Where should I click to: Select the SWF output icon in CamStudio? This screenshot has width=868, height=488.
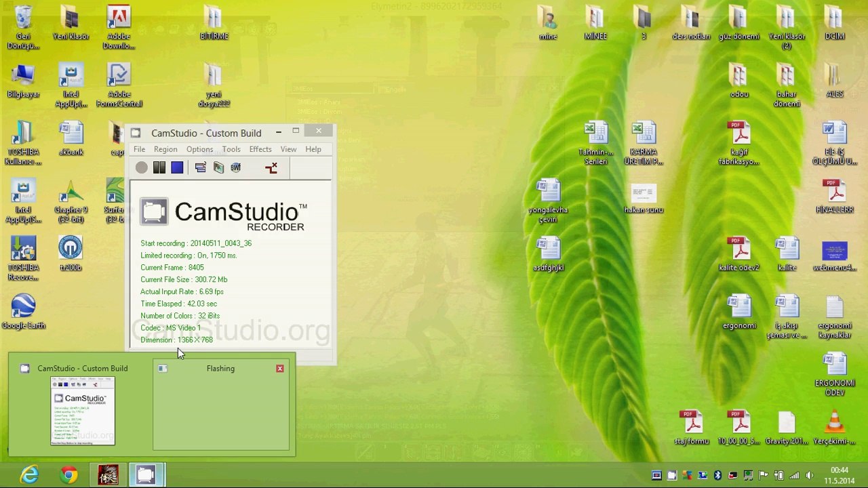pos(236,167)
